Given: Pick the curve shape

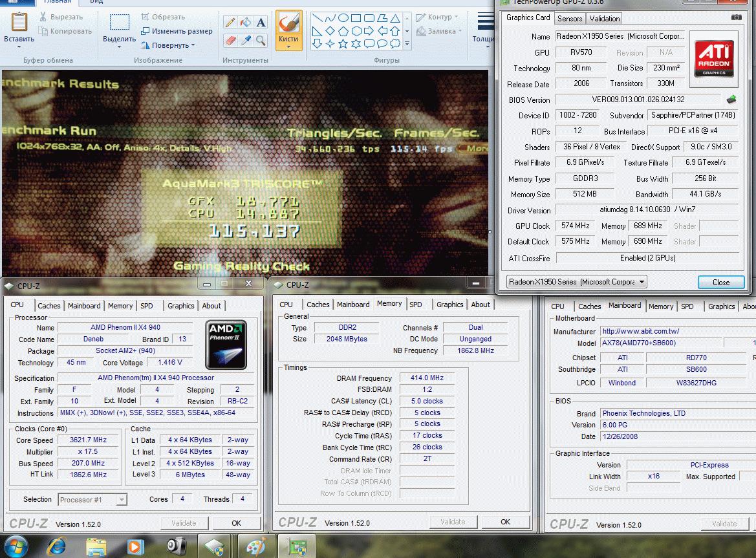Looking at the screenshot, I should [x=330, y=18].
